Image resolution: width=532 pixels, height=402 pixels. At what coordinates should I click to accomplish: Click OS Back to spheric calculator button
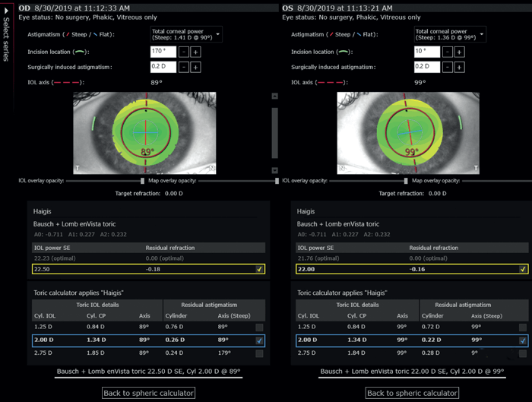tap(412, 393)
